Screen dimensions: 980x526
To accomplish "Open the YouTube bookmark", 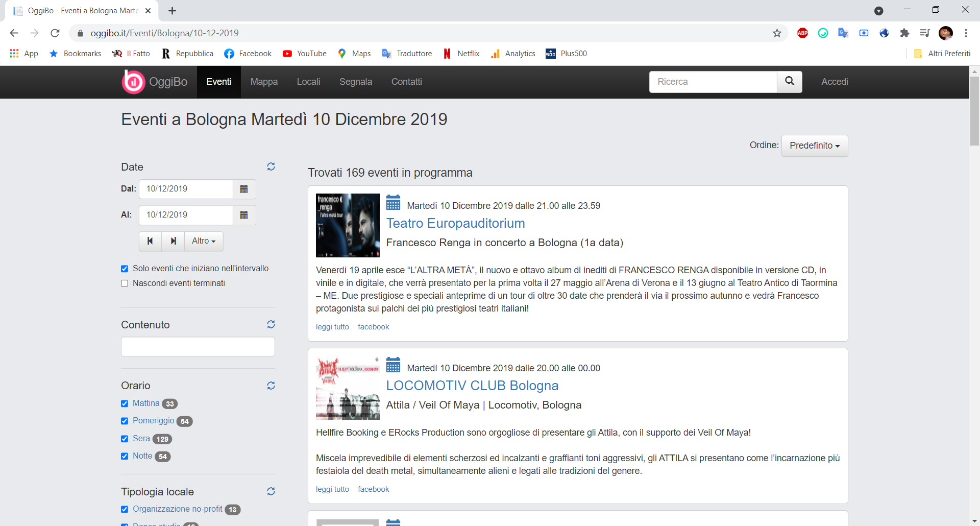I will point(304,54).
